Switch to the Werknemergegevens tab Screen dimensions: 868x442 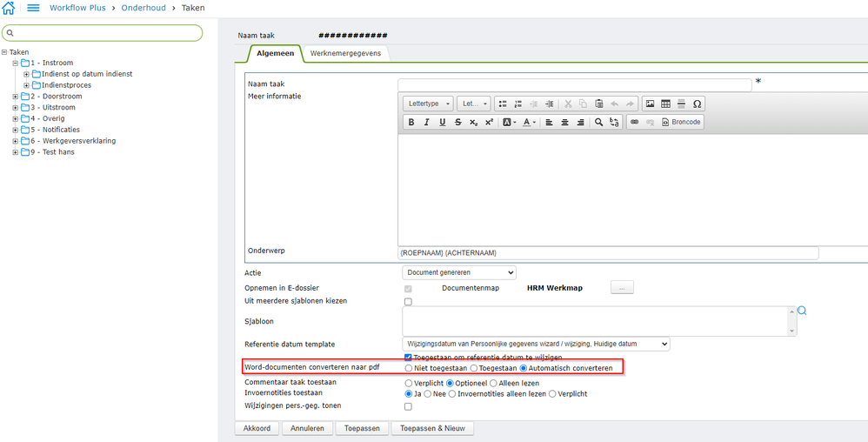point(345,54)
